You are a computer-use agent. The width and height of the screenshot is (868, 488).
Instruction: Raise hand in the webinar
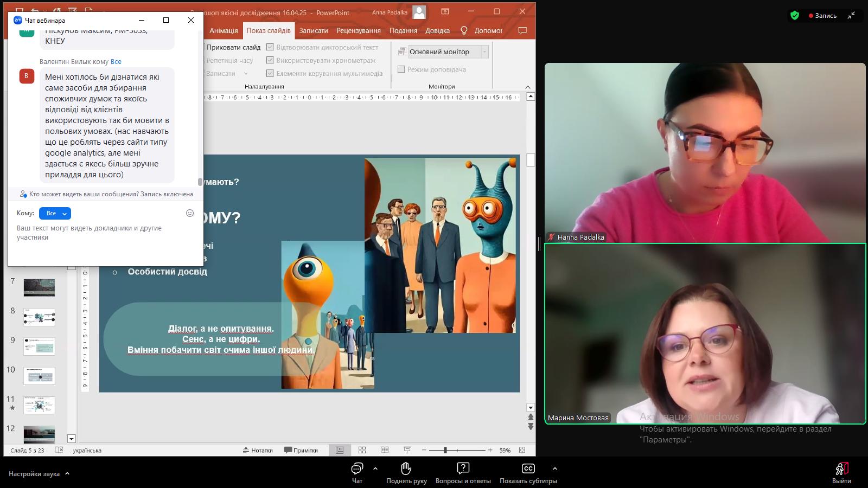406,473
